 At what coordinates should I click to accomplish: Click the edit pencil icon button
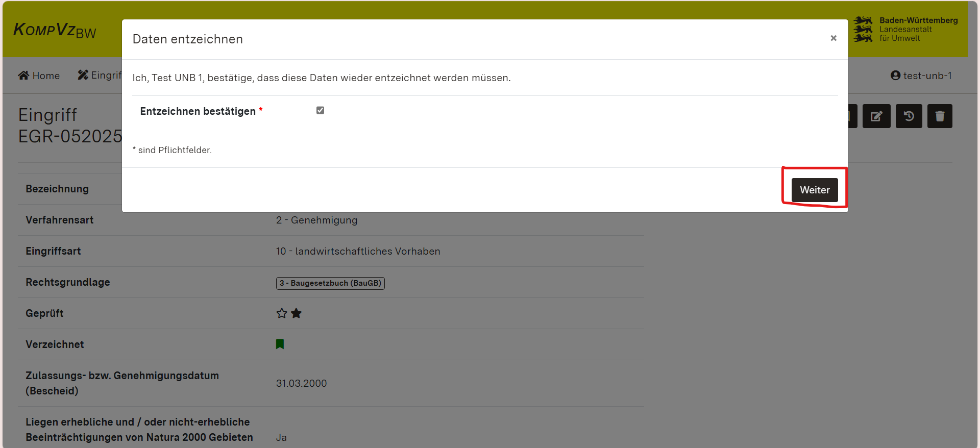click(x=876, y=116)
